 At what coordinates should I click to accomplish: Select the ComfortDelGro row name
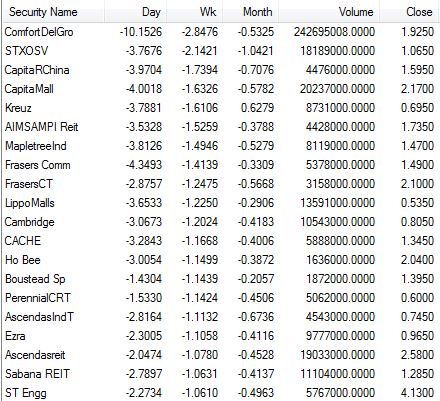(39, 32)
